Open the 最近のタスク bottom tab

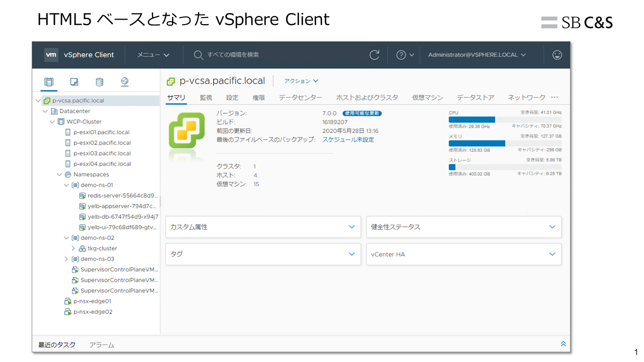57,345
